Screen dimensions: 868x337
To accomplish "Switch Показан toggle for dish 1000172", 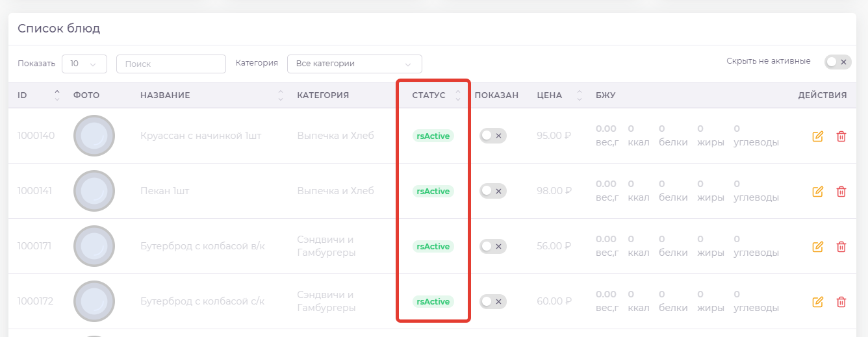I will pos(492,301).
